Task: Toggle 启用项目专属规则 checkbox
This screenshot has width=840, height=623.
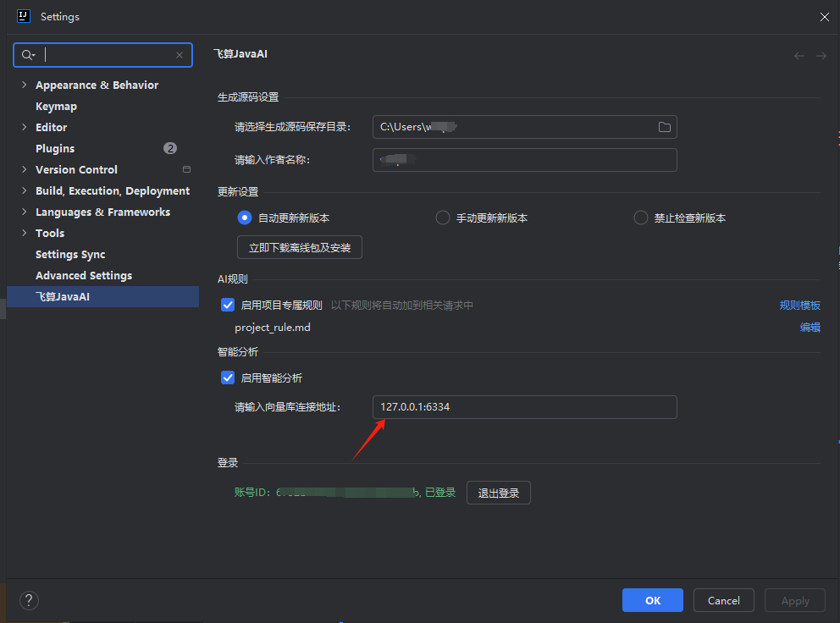Action: click(x=228, y=306)
